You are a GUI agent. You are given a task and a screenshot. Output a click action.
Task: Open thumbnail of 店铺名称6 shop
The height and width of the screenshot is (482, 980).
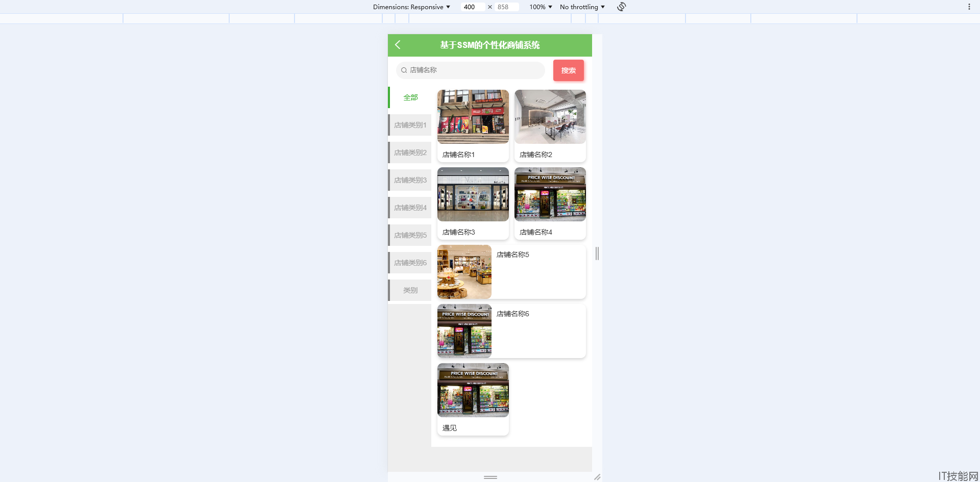[x=464, y=331]
